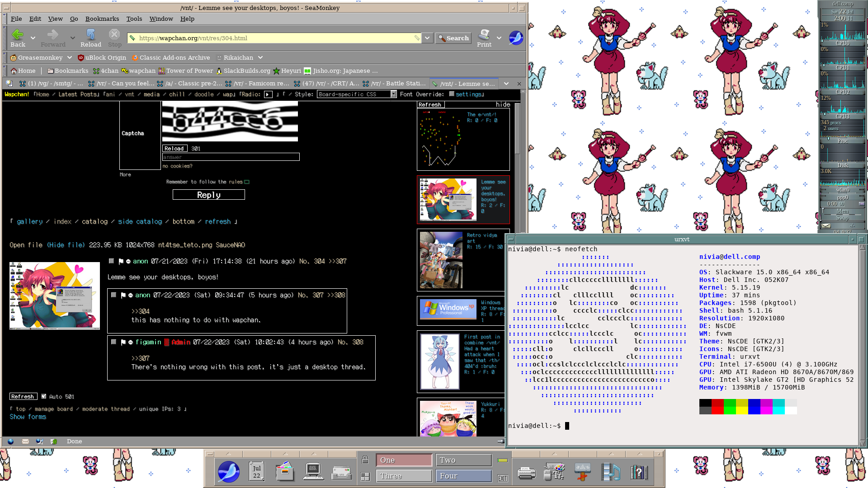Toggle the Auto refresh checkbox
The height and width of the screenshot is (488, 868).
click(x=44, y=396)
